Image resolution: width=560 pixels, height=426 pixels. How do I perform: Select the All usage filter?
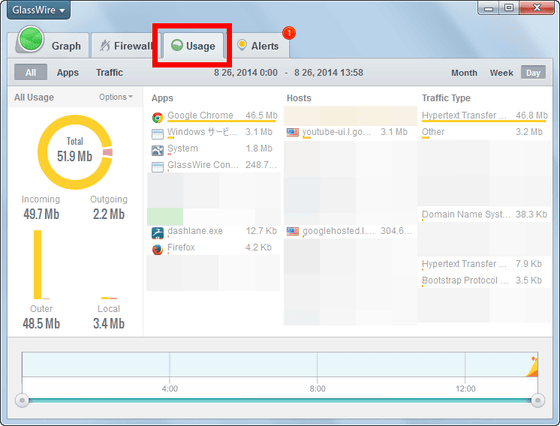[31, 72]
